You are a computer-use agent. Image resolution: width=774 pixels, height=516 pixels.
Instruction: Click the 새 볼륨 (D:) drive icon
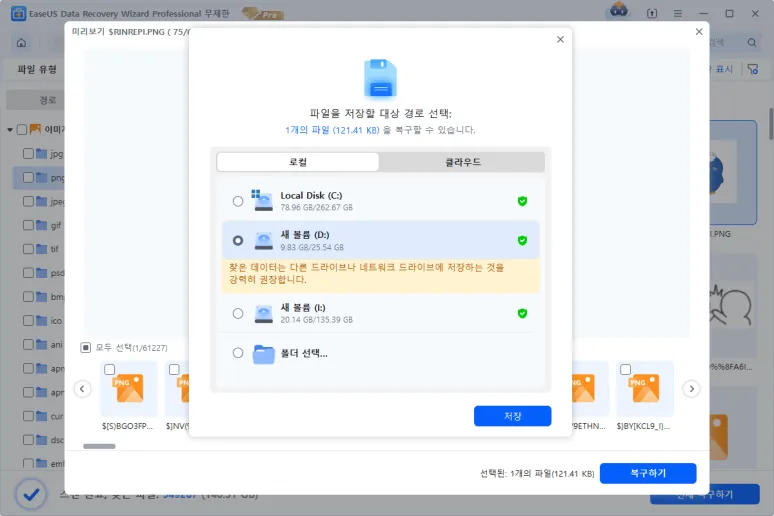coord(263,240)
